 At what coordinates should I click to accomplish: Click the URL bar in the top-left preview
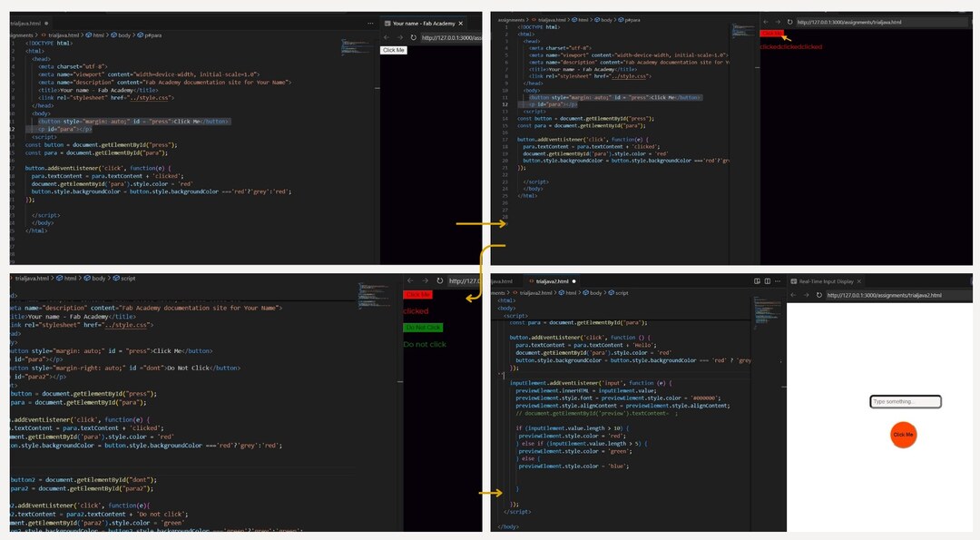click(x=451, y=37)
